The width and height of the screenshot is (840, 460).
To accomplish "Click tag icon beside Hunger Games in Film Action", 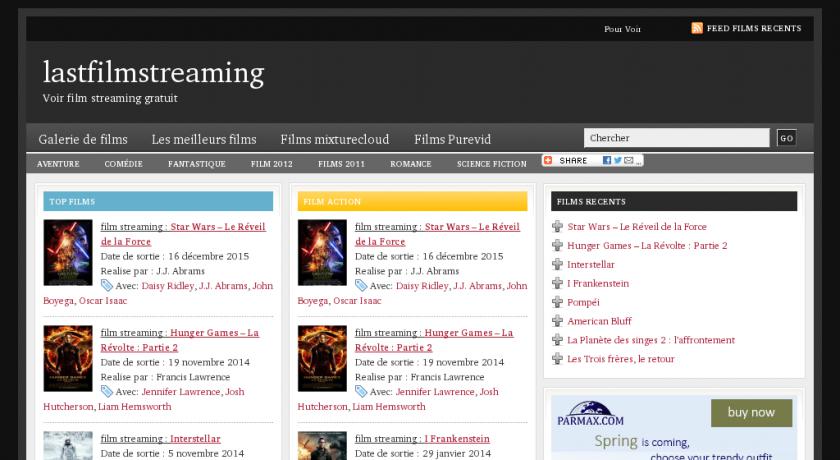I will pyautogui.click(x=361, y=391).
